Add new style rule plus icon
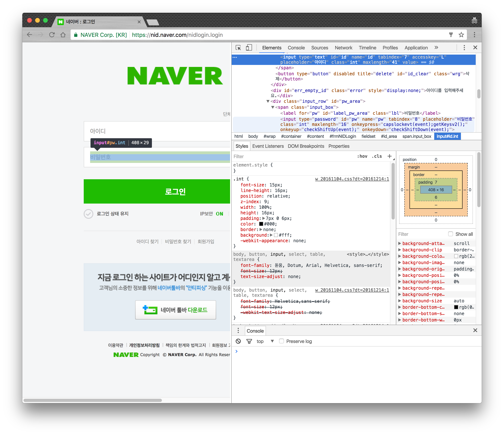 coord(389,156)
